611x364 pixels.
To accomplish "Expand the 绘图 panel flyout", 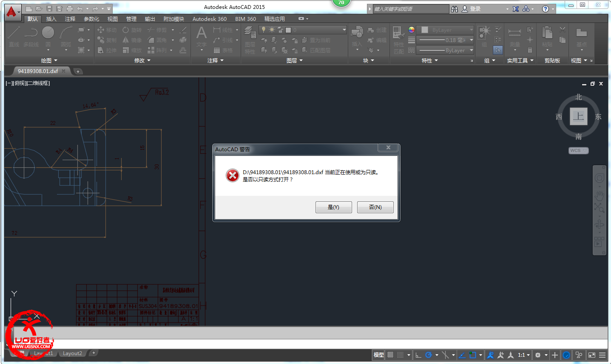I will tap(49, 61).
